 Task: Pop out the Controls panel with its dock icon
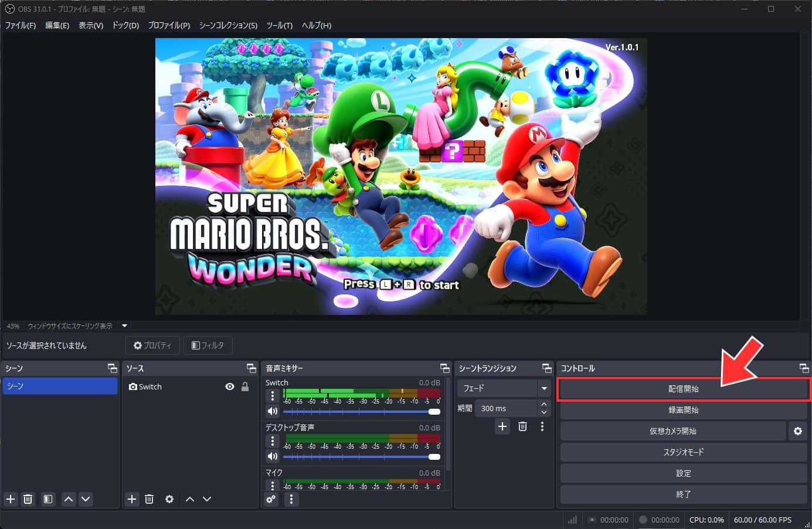804,368
